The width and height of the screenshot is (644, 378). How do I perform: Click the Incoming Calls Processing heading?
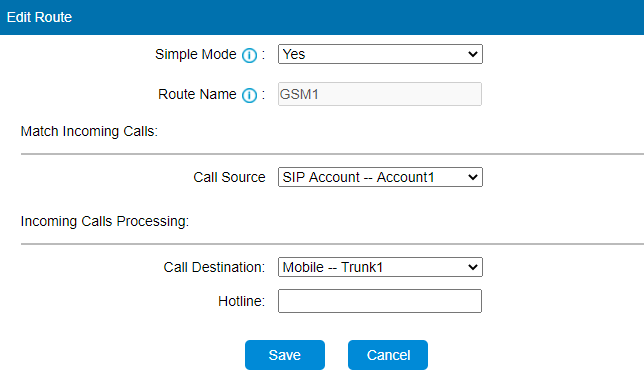[x=105, y=221]
